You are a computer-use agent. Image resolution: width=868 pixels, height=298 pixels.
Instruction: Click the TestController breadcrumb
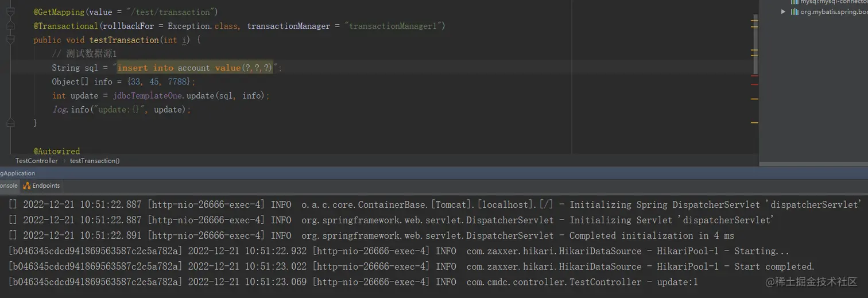[x=37, y=161]
